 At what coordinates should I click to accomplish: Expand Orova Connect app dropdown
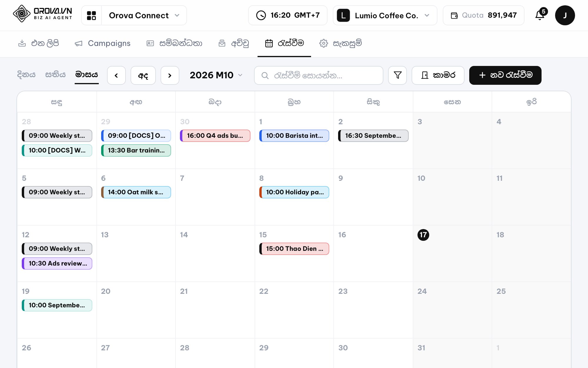pyautogui.click(x=144, y=15)
